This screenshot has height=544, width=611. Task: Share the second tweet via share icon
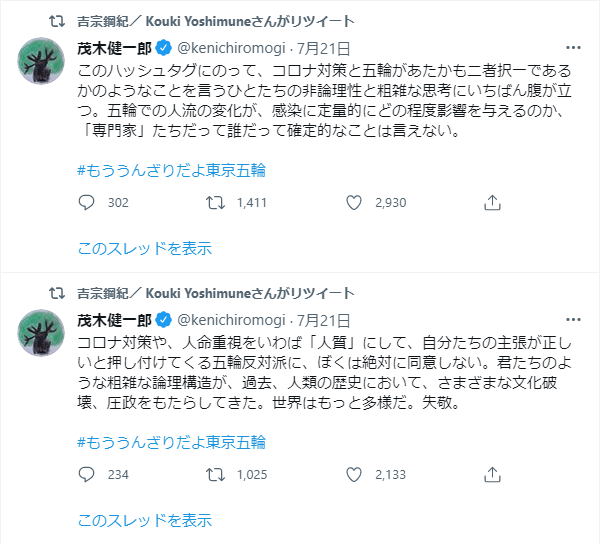[x=492, y=475]
